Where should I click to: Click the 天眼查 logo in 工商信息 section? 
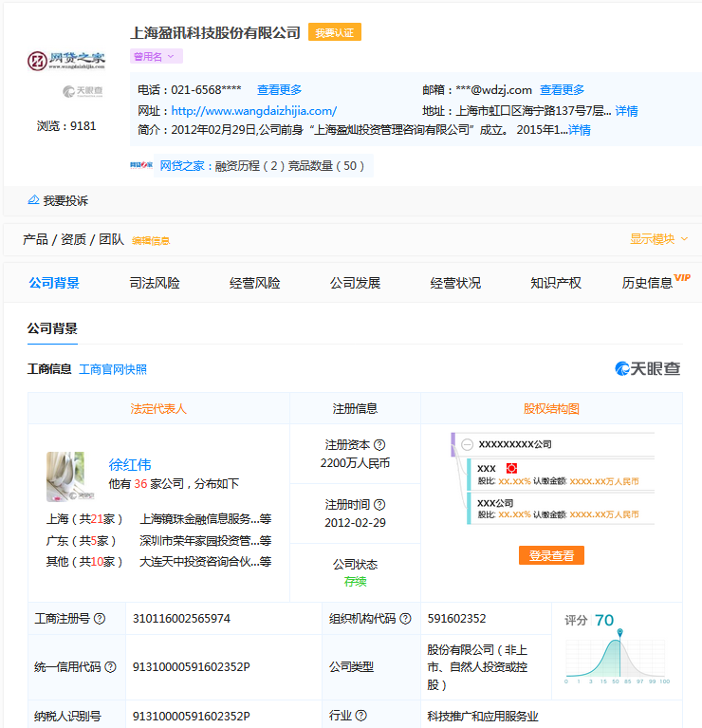tap(648, 368)
